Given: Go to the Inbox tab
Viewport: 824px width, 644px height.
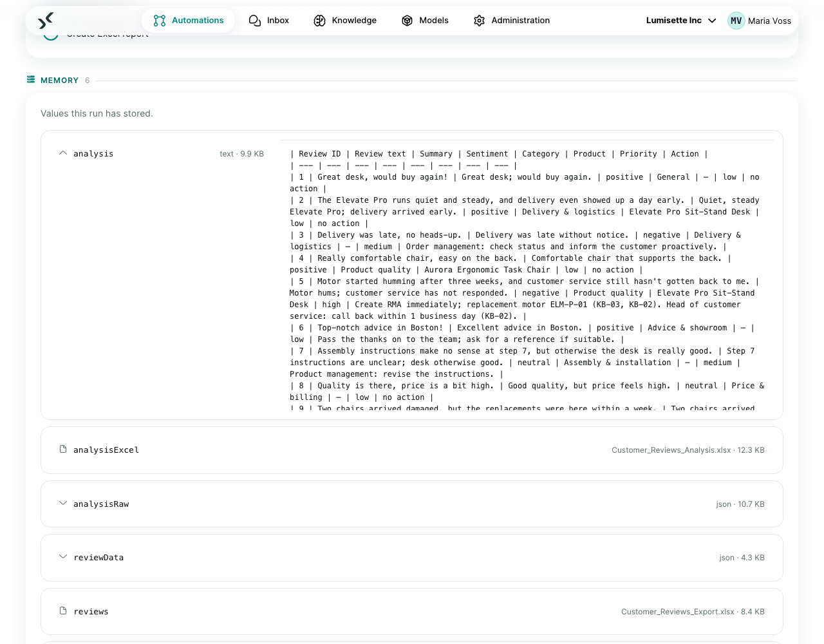Looking at the screenshot, I should click(269, 21).
